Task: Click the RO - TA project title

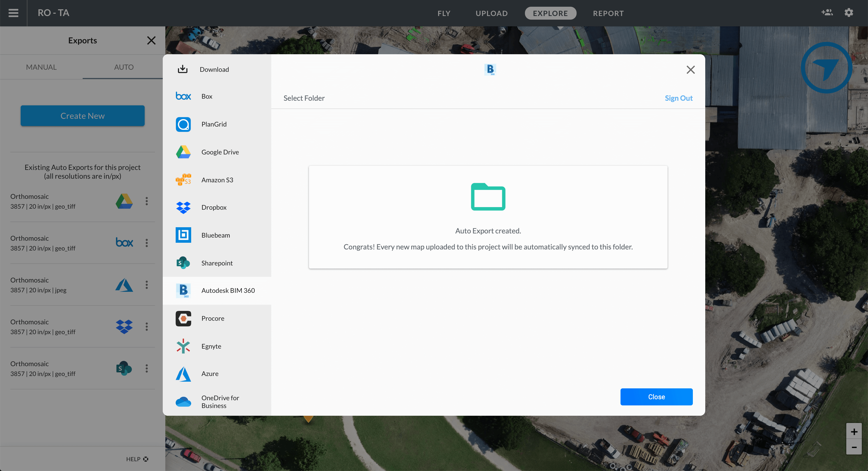Action: [53, 13]
